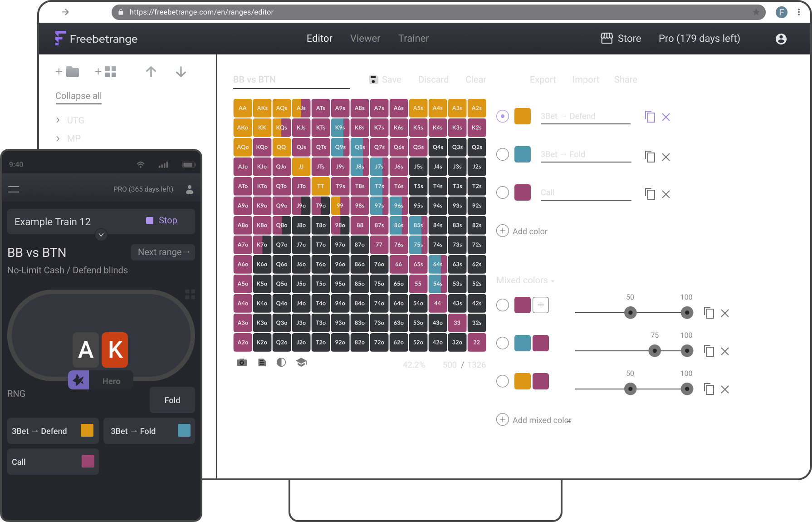Image resolution: width=812 pixels, height=522 pixels.
Task: Select the 3Bet Defend radio button
Action: [502, 116]
